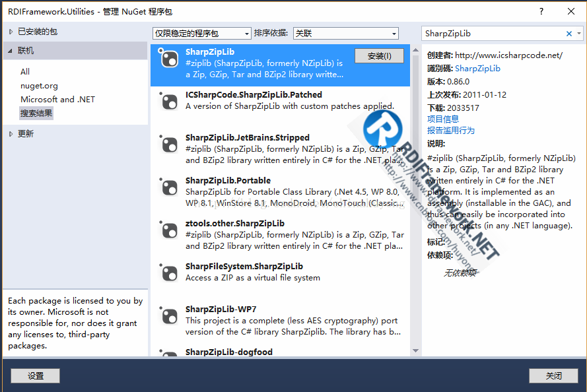
Task: Click the publish date 2011-01-12
Action: point(485,94)
